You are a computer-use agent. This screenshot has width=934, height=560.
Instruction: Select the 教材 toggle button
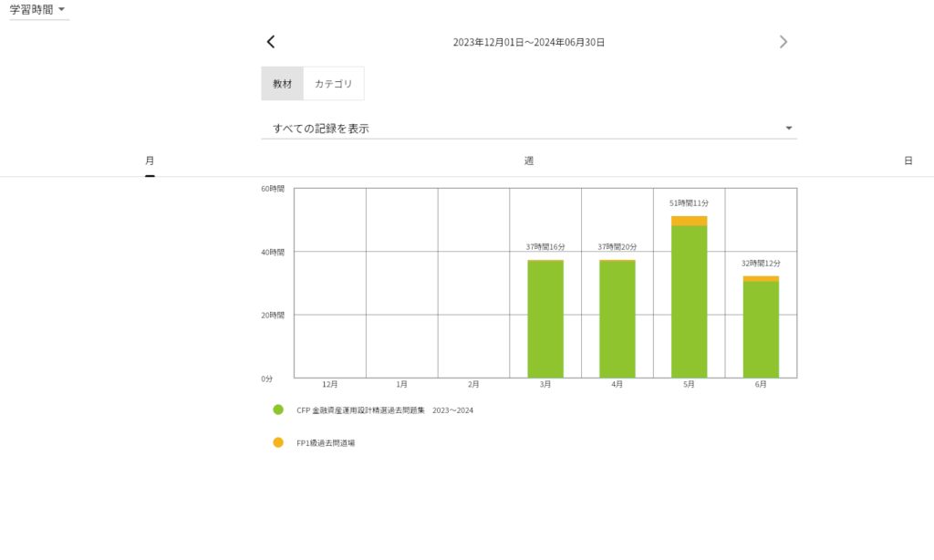282,84
